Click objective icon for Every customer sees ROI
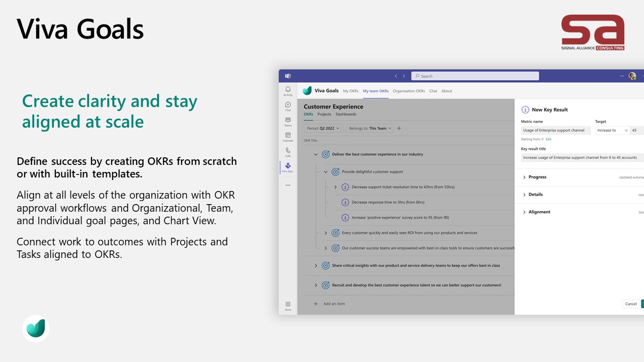Viewport: 644px width, 362px height. [x=335, y=233]
